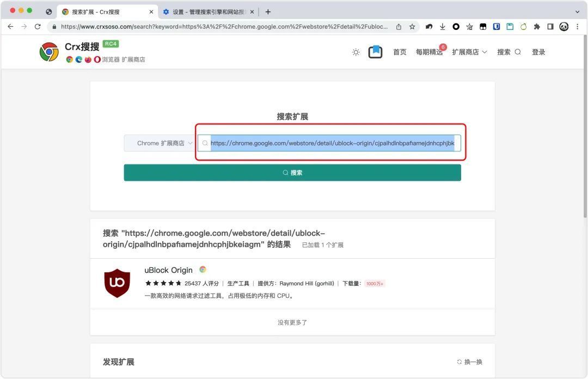This screenshot has width=588, height=379.
Task: Toggle the browser side panel
Action: coord(550,27)
